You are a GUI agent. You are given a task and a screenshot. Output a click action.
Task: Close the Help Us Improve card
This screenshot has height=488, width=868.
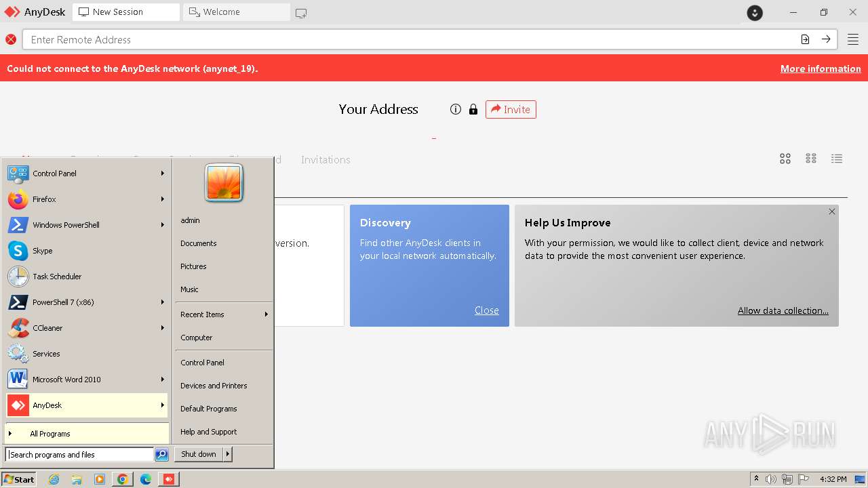pyautogui.click(x=832, y=211)
